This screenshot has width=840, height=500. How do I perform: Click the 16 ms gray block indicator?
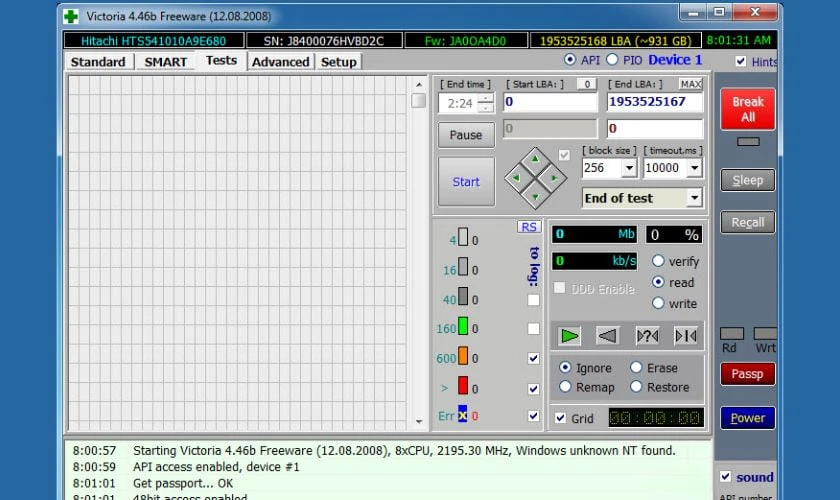coord(463,267)
